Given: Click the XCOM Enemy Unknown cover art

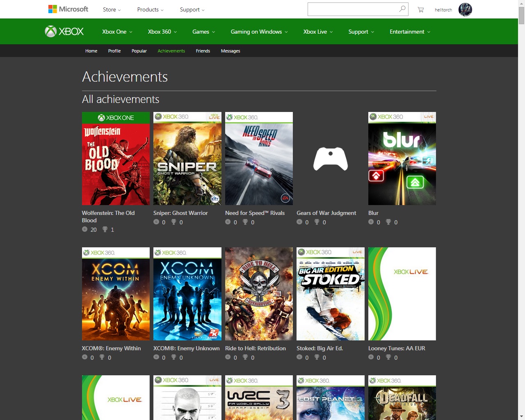Looking at the screenshot, I should click(x=187, y=294).
